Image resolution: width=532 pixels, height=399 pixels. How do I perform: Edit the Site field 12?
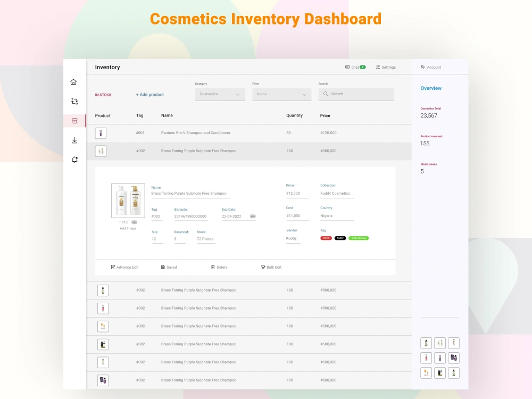(x=157, y=239)
